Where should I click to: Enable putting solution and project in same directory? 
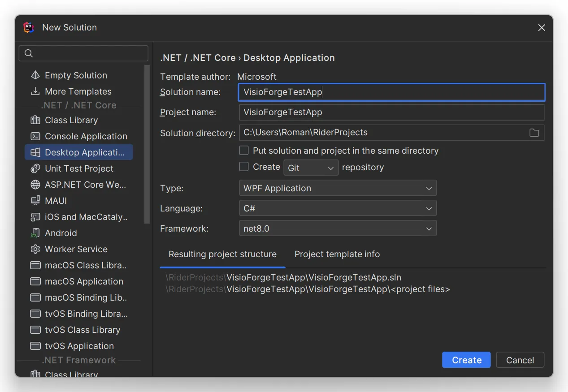point(244,150)
